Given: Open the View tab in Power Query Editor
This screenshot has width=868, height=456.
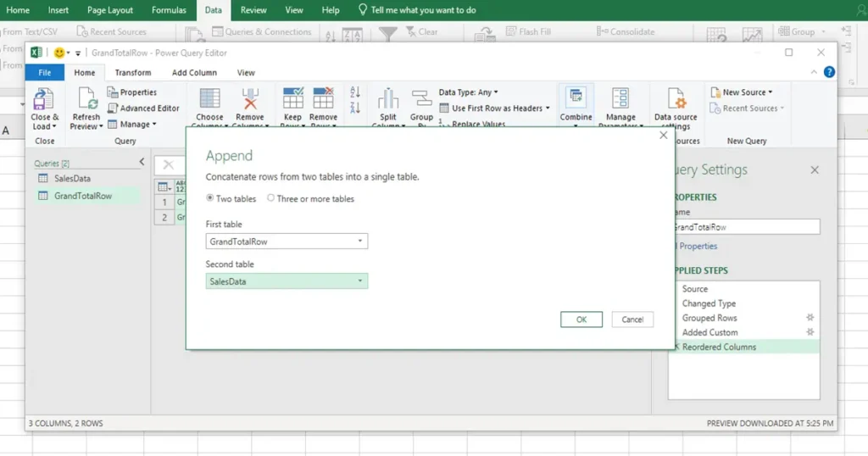Looking at the screenshot, I should [246, 73].
